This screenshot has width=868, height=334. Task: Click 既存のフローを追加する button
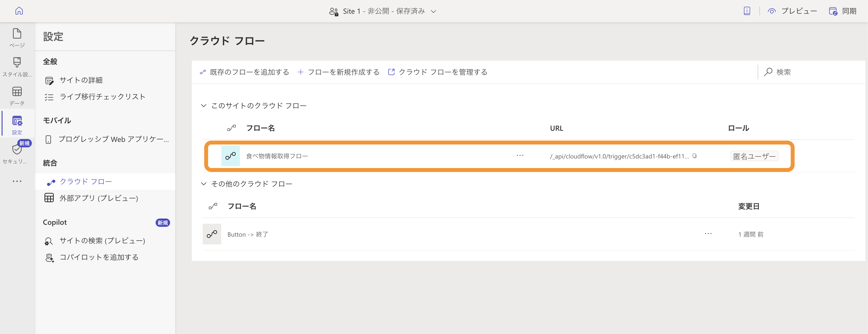(x=245, y=72)
